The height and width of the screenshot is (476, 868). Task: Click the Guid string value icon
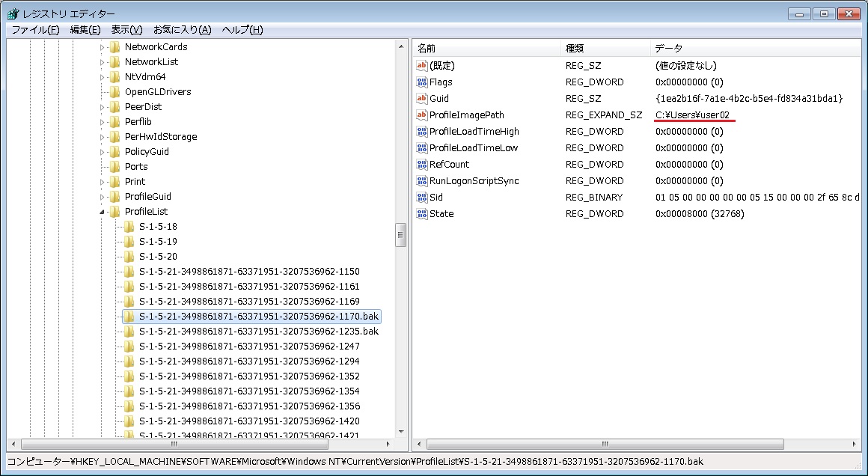click(x=421, y=99)
